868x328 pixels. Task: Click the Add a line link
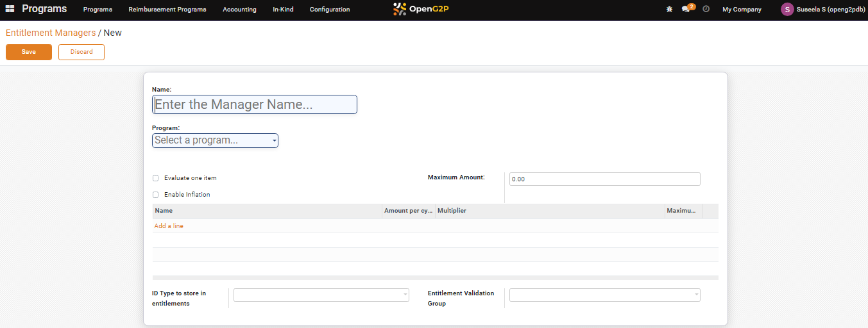tap(169, 226)
